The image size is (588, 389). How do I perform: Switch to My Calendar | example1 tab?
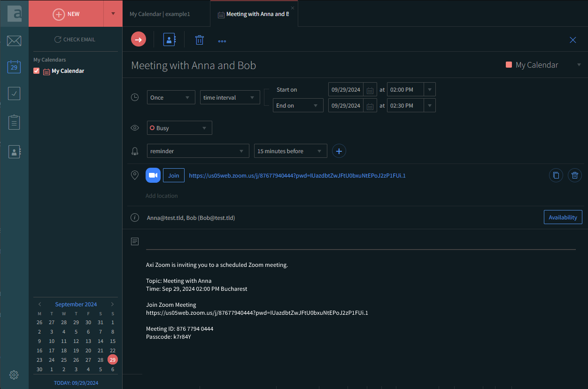[160, 14]
